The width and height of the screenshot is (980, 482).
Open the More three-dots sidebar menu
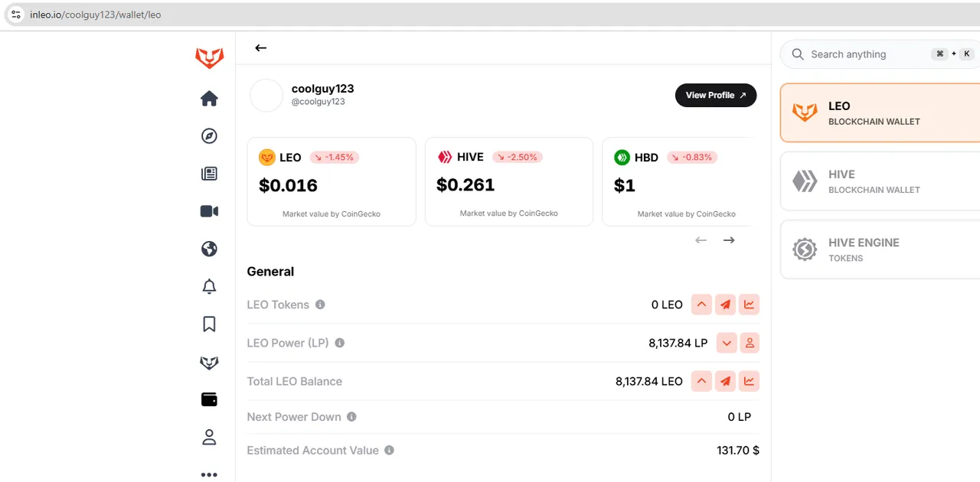tap(209, 475)
